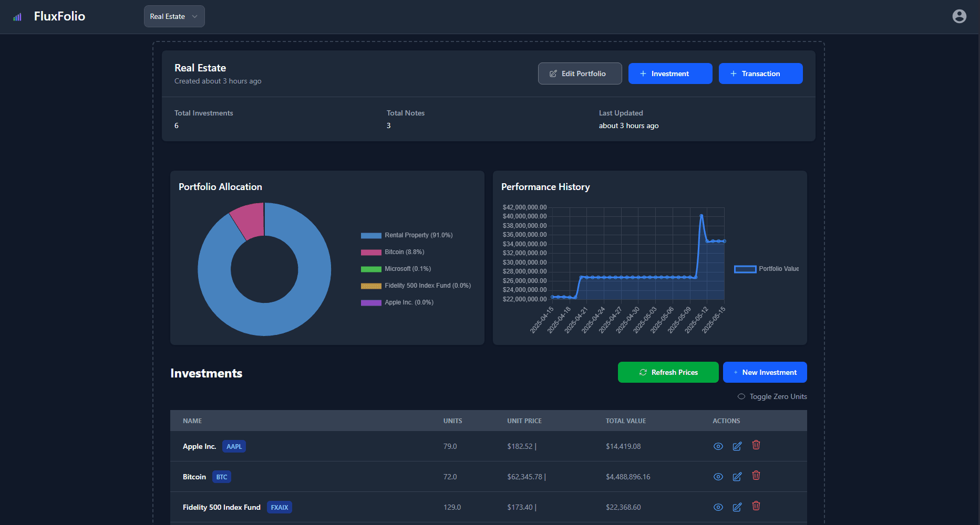Enable the Toggle Zero Units option

[741, 396]
